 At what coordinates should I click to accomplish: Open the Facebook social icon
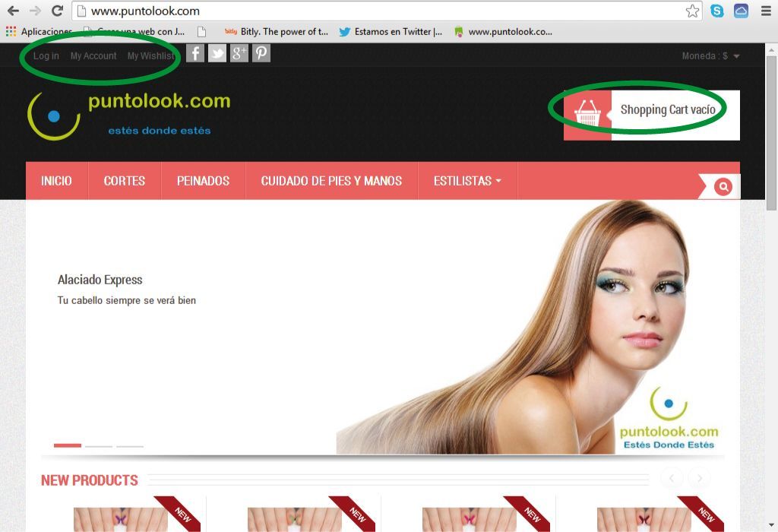[x=195, y=53]
